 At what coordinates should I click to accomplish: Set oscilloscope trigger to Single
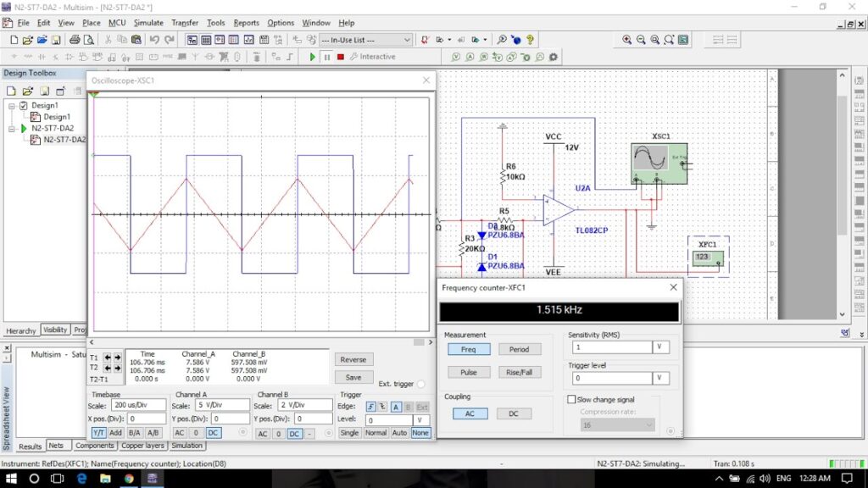(349, 433)
